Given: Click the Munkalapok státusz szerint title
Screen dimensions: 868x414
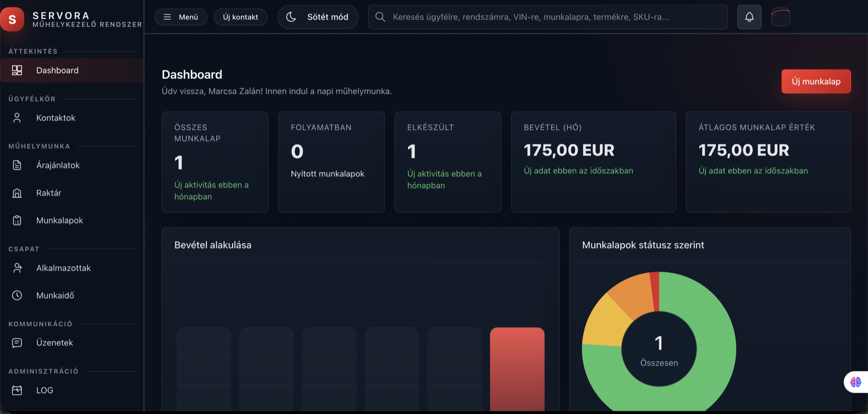Looking at the screenshot, I should pos(643,245).
